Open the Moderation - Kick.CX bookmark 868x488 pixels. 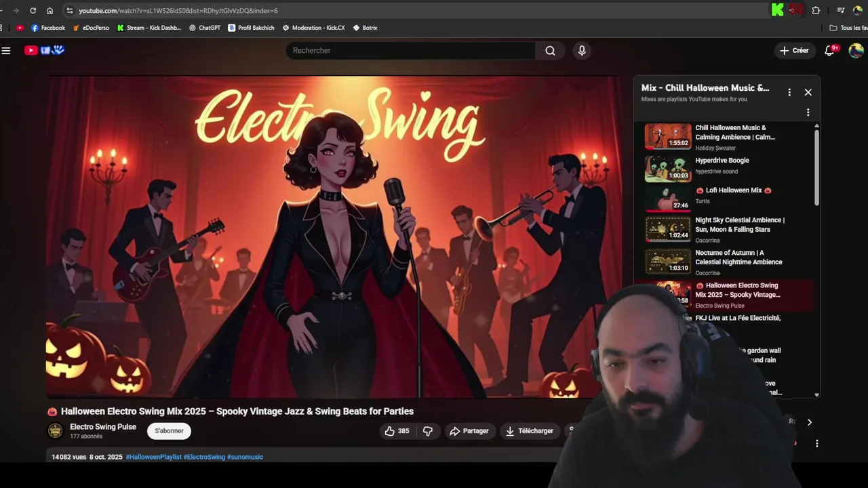pyautogui.click(x=313, y=28)
